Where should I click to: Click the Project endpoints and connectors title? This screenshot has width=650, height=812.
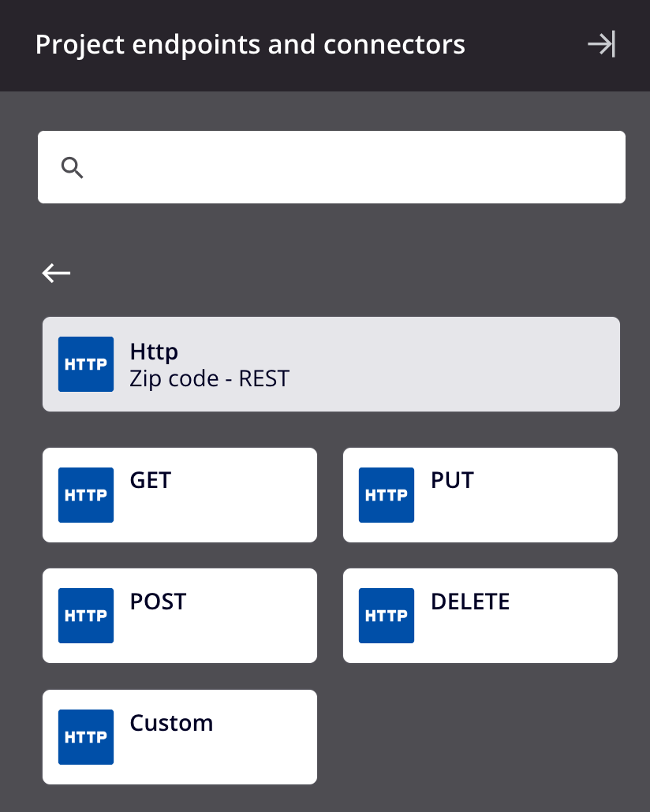[x=249, y=45]
